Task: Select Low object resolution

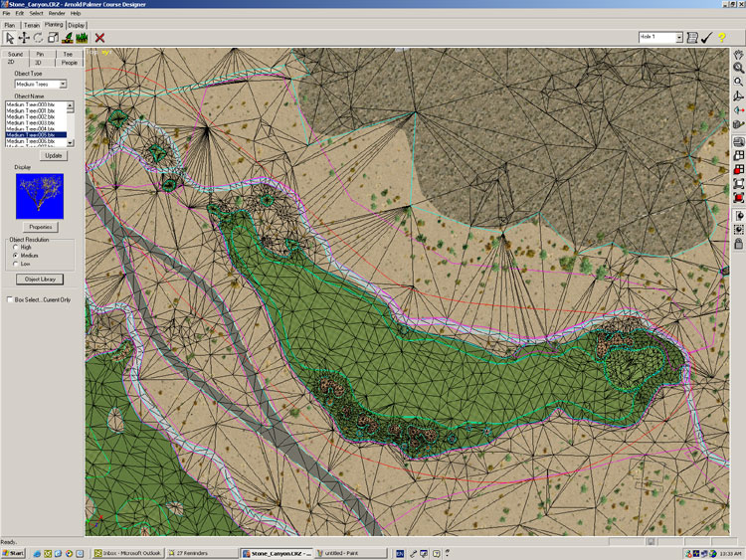Action: (15, 264)
